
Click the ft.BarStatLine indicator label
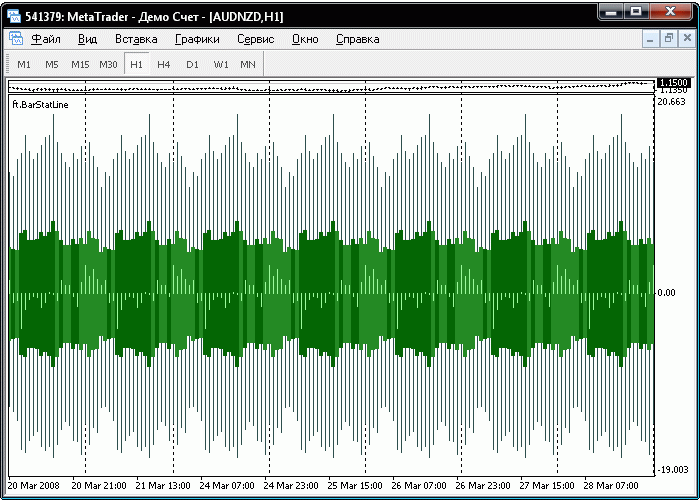pyautogui.click(x=41, y=105)
